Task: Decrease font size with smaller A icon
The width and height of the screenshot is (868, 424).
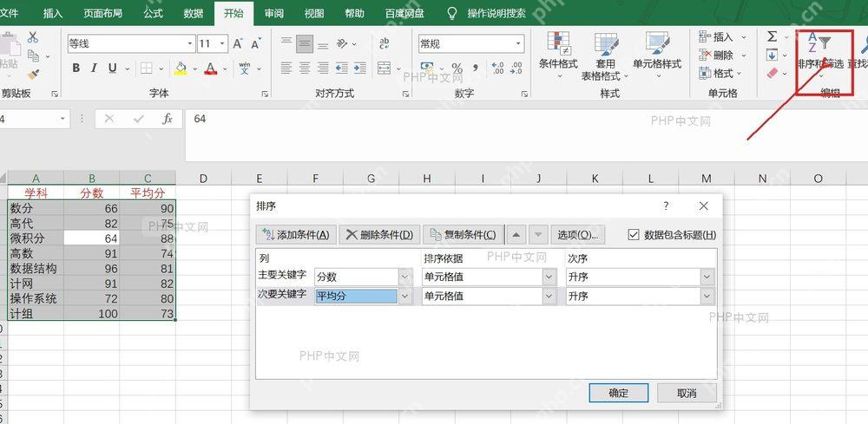Action: click(256, 43)
